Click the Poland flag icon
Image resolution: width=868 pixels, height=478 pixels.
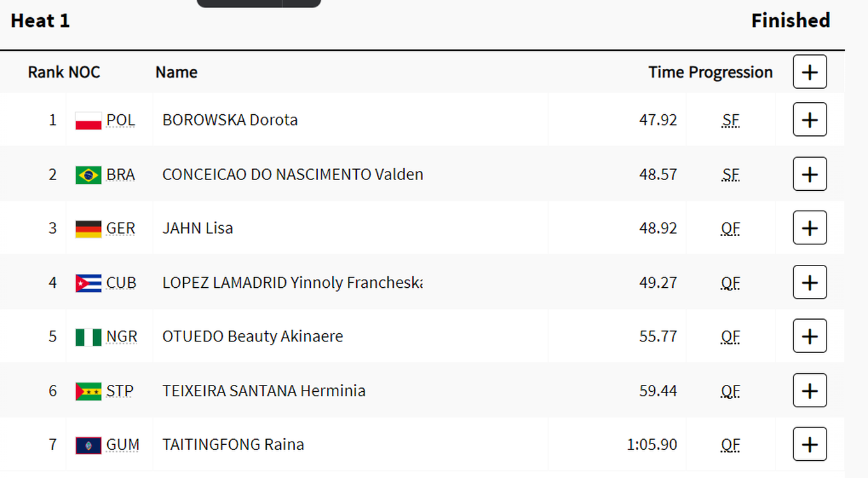coord(88,121)
